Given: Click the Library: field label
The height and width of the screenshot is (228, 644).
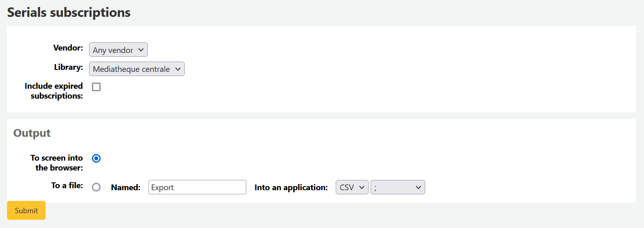Looking at the screenshot, I should [69, 67].
